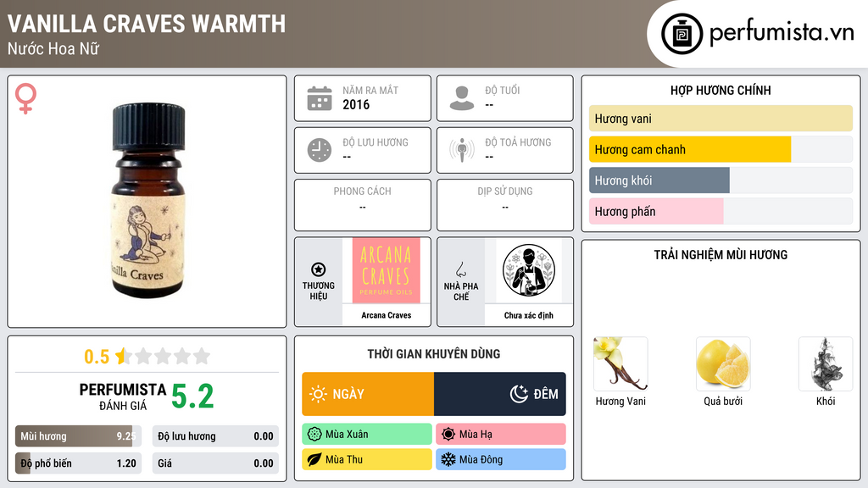Screen dimensions: 868x488
Task: Click the perfumista.vn perfume bottle logo icon
Action: click(x=682, y=34)
